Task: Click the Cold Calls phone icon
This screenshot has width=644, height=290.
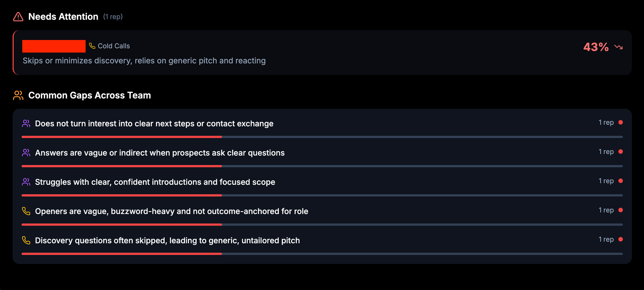Action: pos(92,46)
